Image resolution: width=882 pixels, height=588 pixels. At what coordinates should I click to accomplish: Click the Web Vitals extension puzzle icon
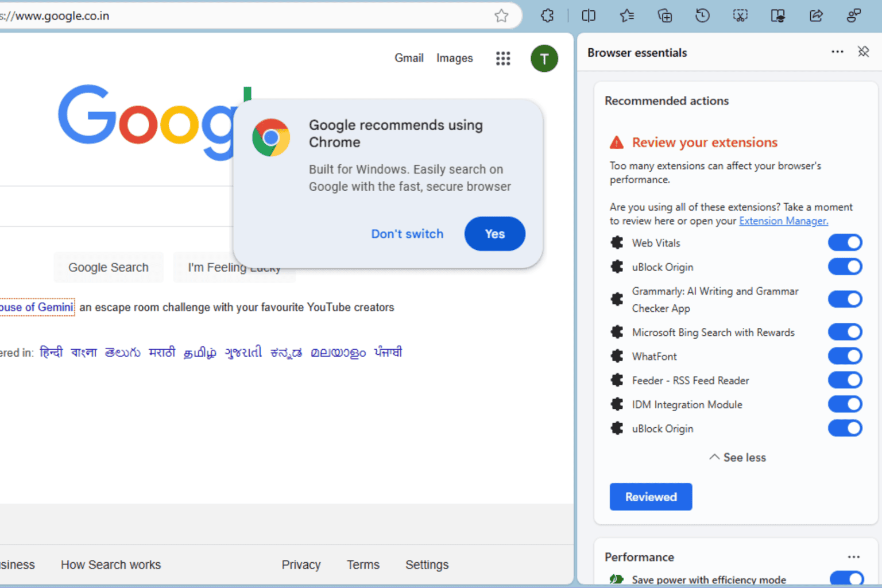[x=617, y=243]
